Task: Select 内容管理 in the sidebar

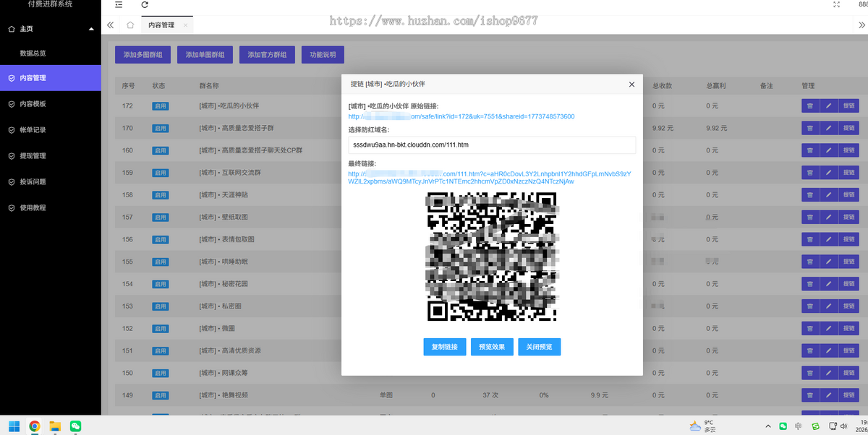Action: [51, 78]
